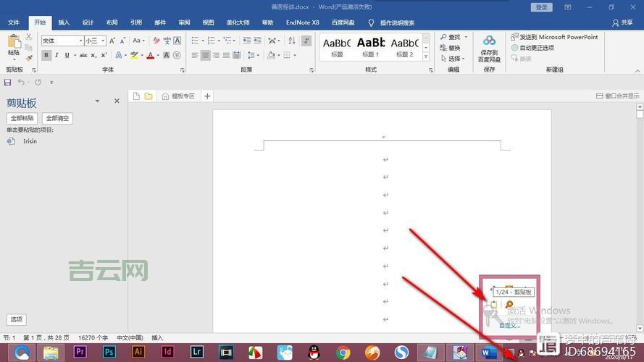Open Photoshop from the taskbar

pyautogui.click(x=109, y=352)
